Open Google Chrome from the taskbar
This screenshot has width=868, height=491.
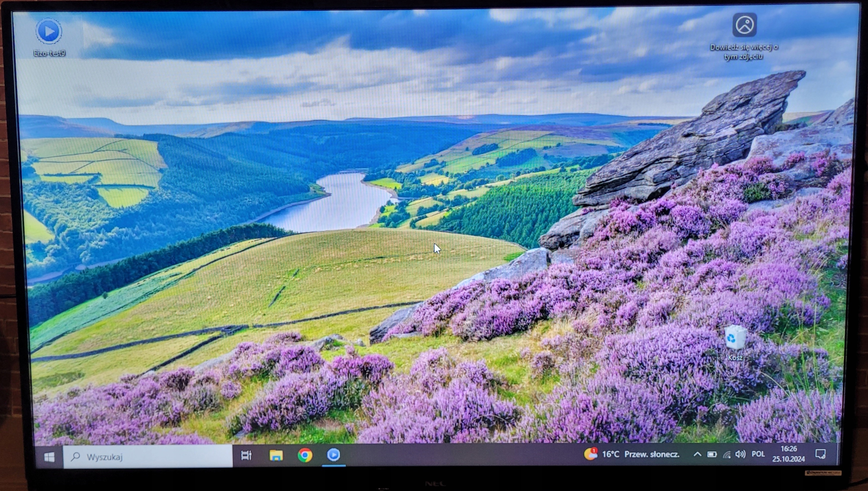[305, 455]
